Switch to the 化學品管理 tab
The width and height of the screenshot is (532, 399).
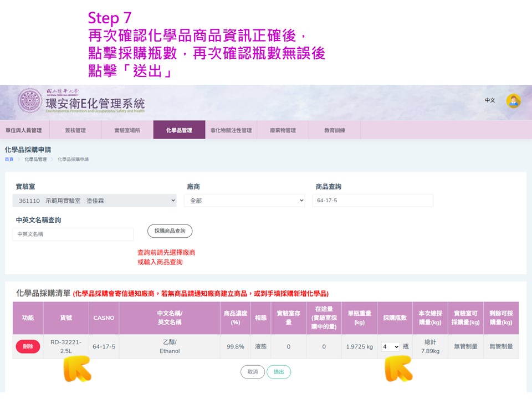point(179,130)
